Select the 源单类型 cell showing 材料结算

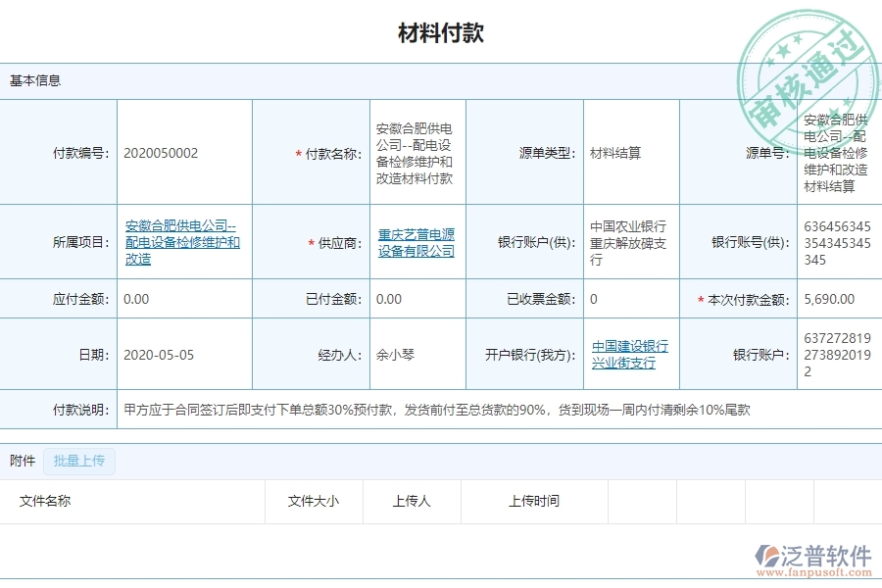click(x=613, y=153)
